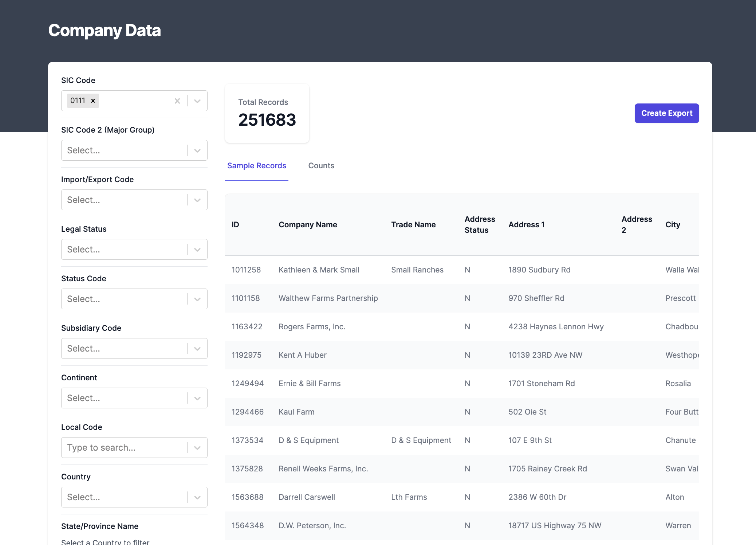Select Ernie & Bill Farms company
Image resolution: width=756 pixels, height=545 pixels.
(x=310, y=384)
